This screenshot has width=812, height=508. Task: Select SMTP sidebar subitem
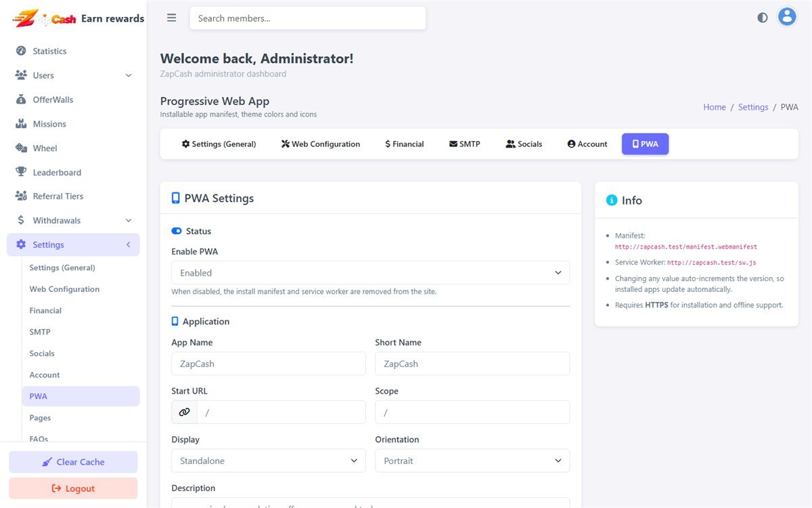pos(81,332)
